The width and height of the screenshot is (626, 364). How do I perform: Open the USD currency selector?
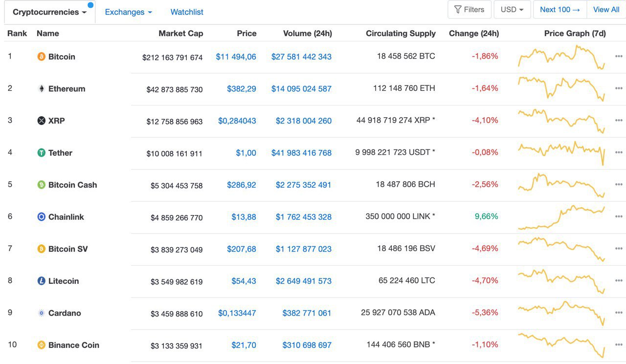512,9
